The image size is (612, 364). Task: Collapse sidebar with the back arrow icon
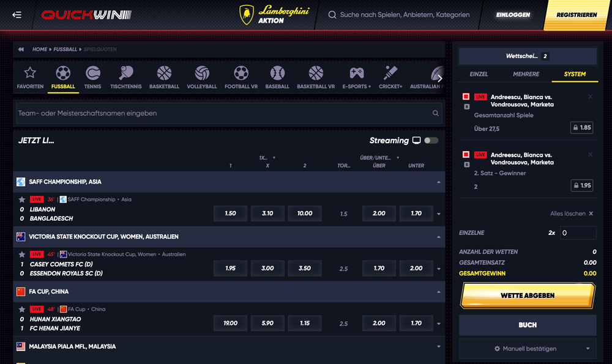click(x=17, y=15)
